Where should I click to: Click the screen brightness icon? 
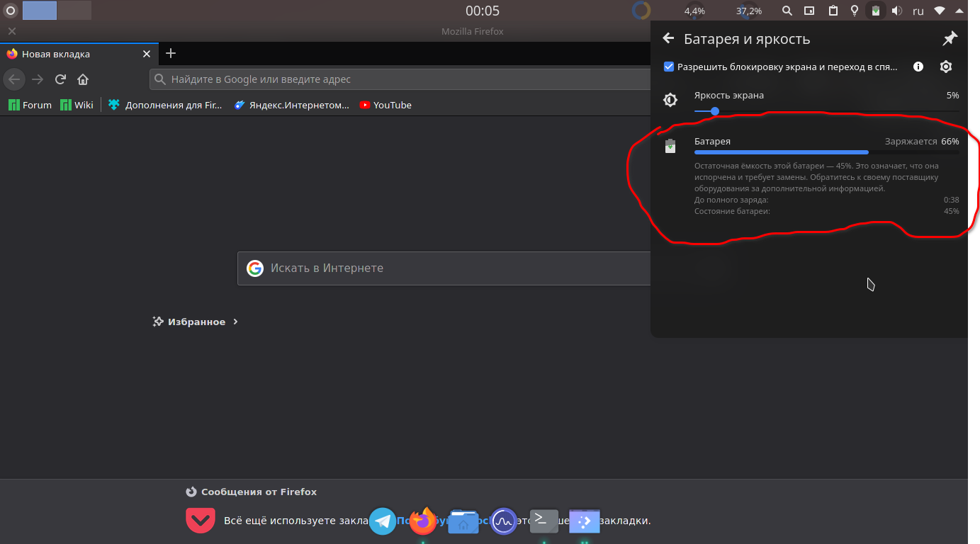click(670, 100)
